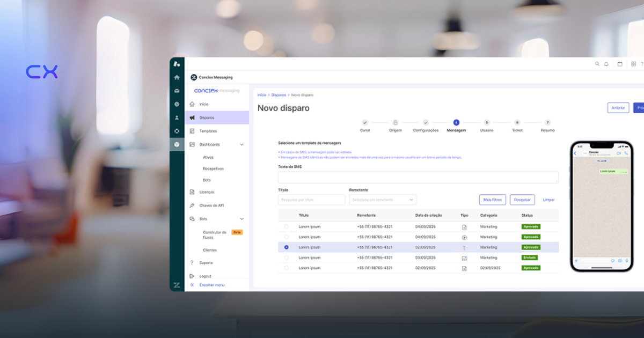Open Ativos under Dashboards
Screen dimensions: 644x338
[208, 157]
